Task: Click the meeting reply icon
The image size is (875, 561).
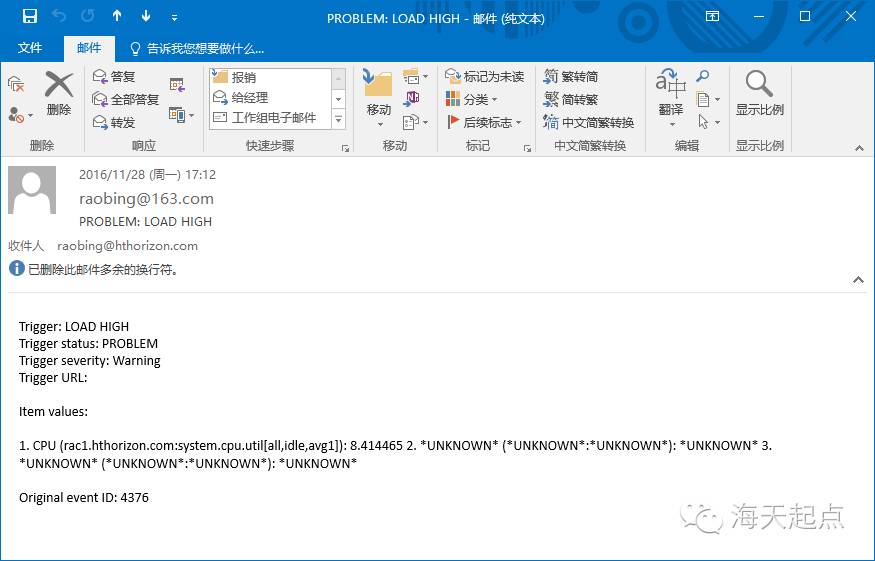Action: coord(177,84)
